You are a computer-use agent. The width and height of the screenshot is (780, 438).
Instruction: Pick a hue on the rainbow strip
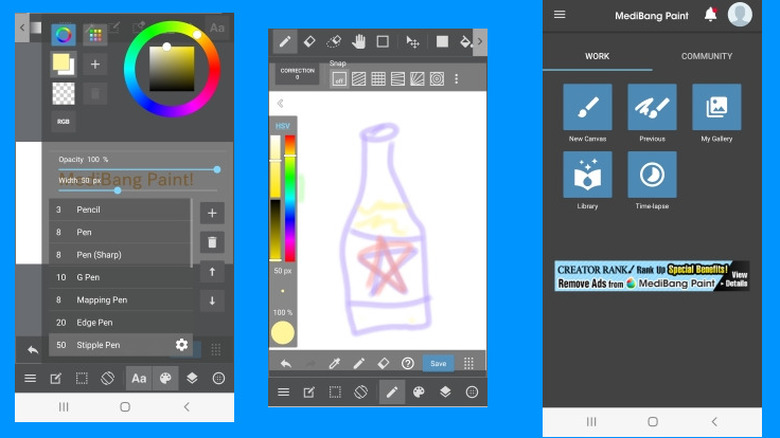290,198
